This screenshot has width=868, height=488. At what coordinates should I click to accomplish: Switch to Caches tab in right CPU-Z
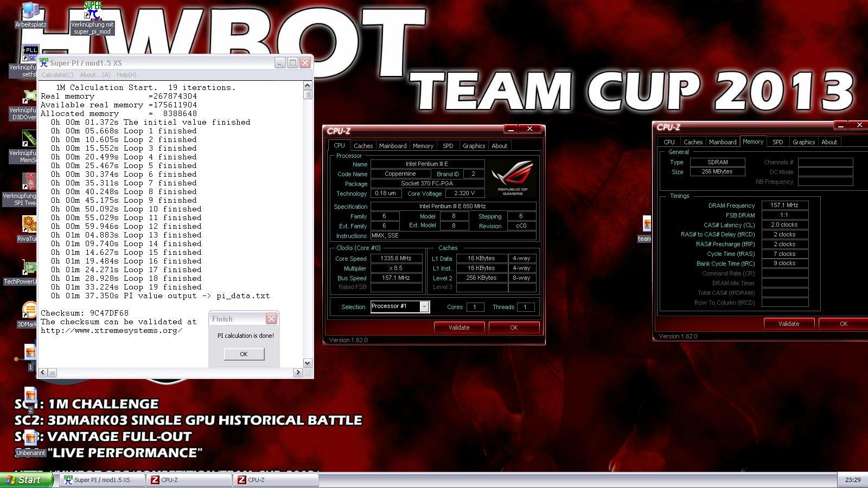tap(693, 142)
